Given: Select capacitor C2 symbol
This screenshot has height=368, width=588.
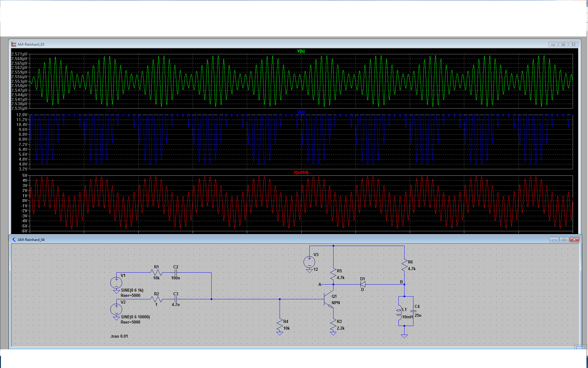Looking at the screenshot, I should click(176, 272).
